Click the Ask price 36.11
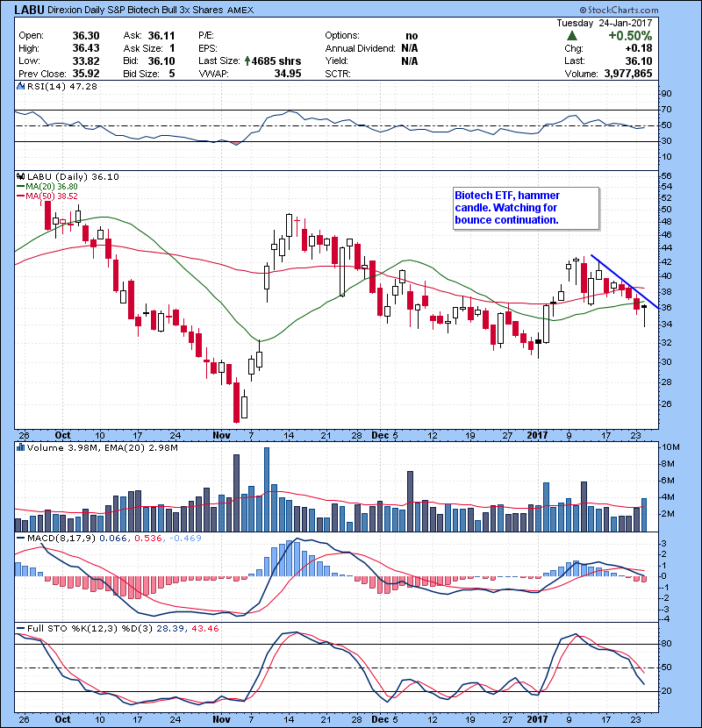The image size is (702, 728). point(161,36)
